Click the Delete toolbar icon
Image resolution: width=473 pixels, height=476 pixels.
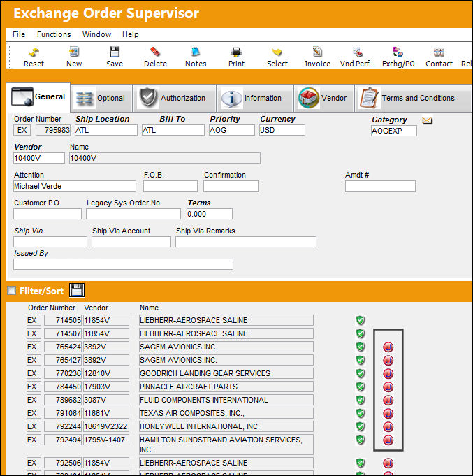tap(155, 57)
